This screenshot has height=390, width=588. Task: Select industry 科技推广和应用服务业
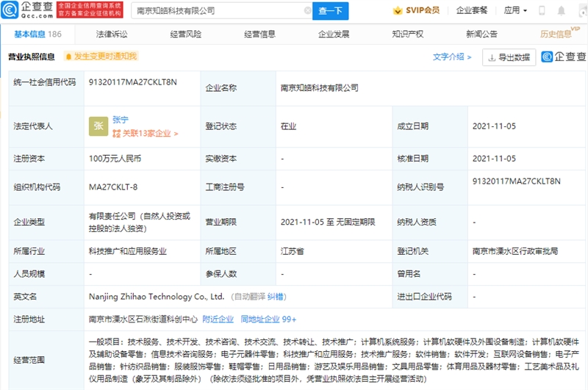[128, 251]
